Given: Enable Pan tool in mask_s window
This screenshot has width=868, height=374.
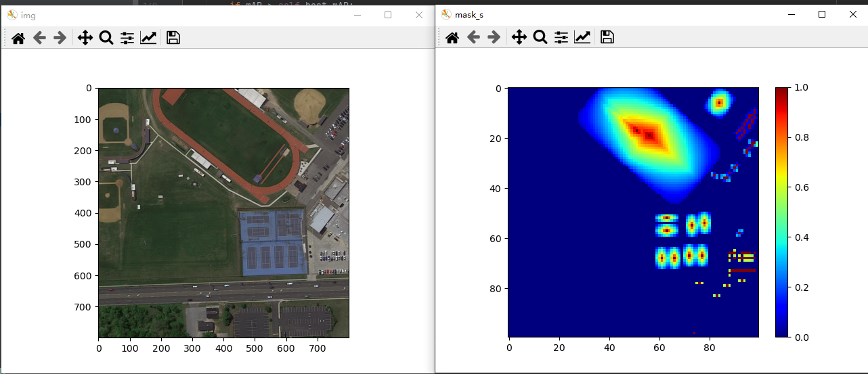Looking at the screenshot, I should (x=519, y=37).
